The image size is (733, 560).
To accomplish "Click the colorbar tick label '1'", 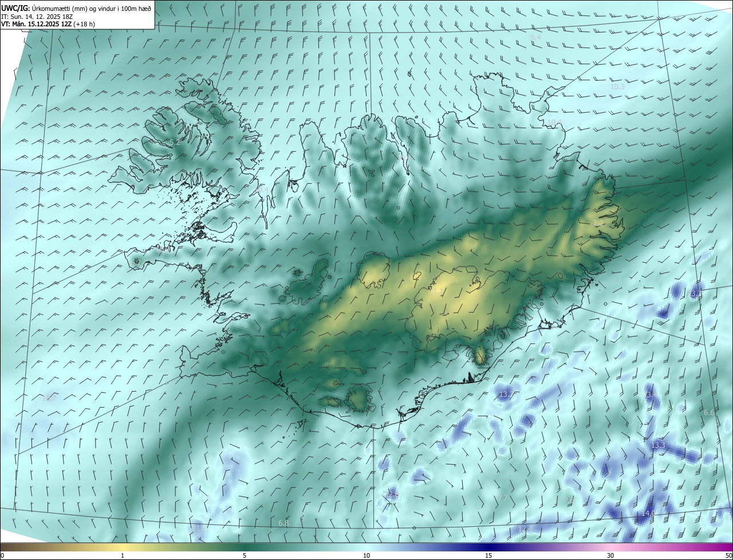I will click(x=123, y=555).
